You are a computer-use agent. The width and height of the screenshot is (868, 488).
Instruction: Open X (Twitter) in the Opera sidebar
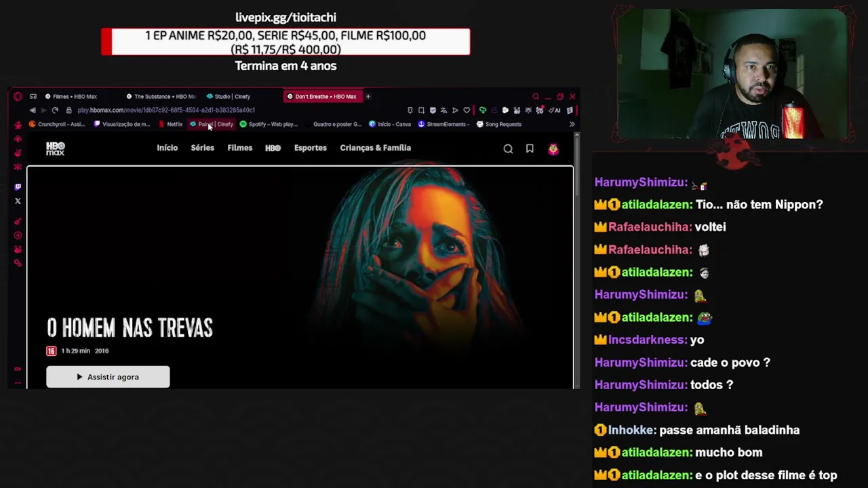click(18, 201)
